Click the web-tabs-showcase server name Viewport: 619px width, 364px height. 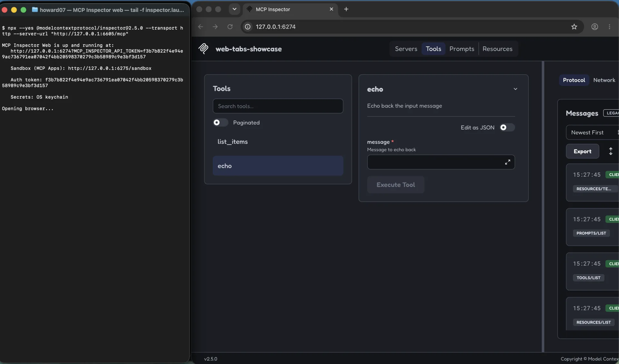click(x=249, y=49)
